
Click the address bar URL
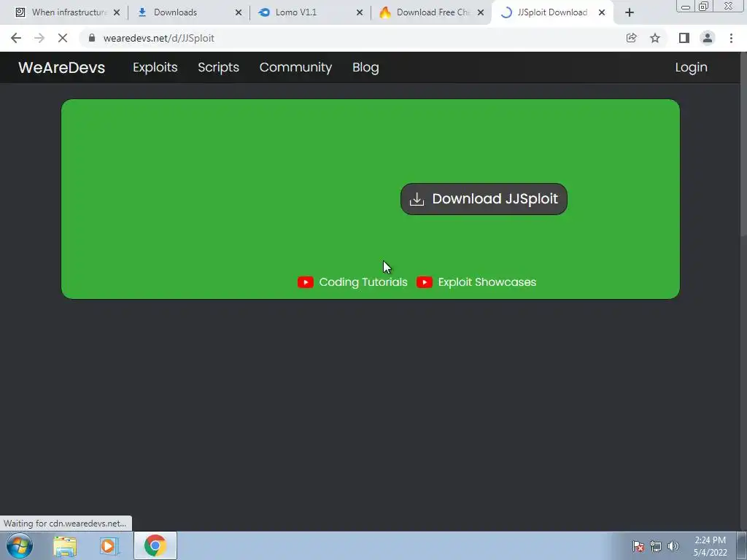tap(158, 38)
